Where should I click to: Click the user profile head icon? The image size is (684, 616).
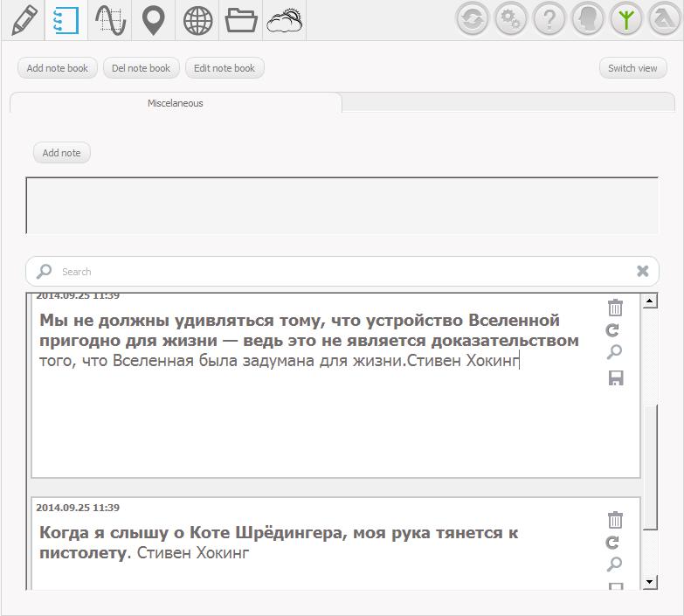click(588, 19)
